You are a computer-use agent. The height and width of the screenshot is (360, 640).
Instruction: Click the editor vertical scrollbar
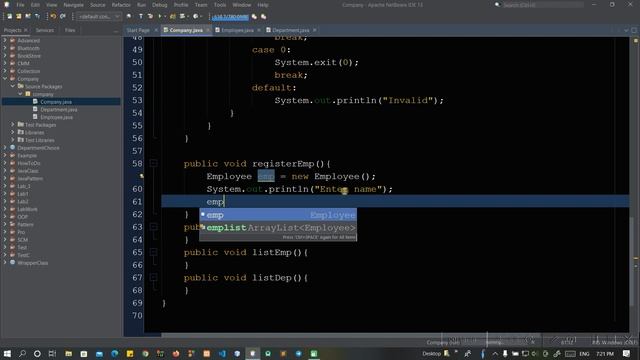[632, 263]
